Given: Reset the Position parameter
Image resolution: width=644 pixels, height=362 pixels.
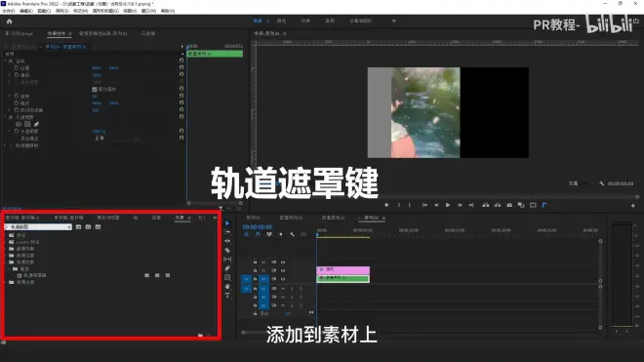Looking at the screenshot, I should pos(181,67).
